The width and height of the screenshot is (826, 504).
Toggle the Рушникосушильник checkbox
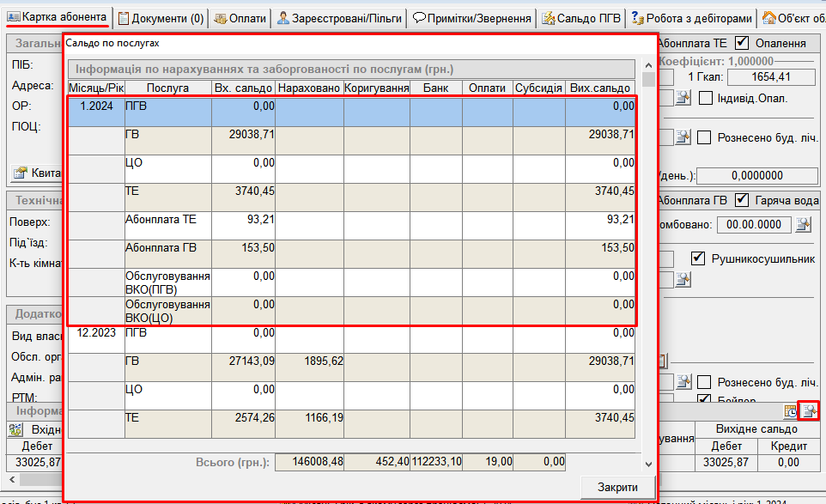pos(699,258)
